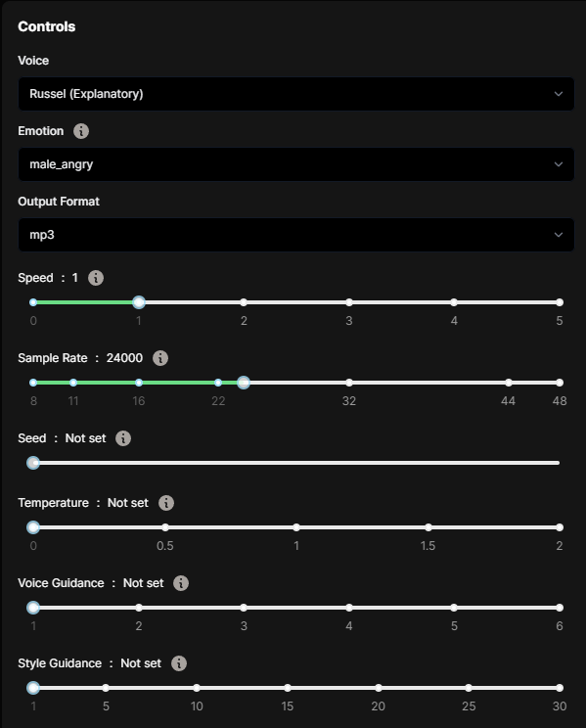Open the Emotion dropdown showing male_angry
This screenshot has height=728, width=586.
click(296, 164)
